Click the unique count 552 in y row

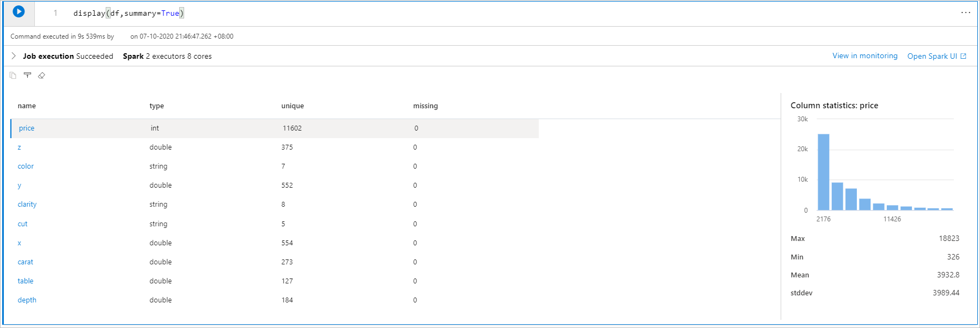pyautogui.click(x=287, y=185)
